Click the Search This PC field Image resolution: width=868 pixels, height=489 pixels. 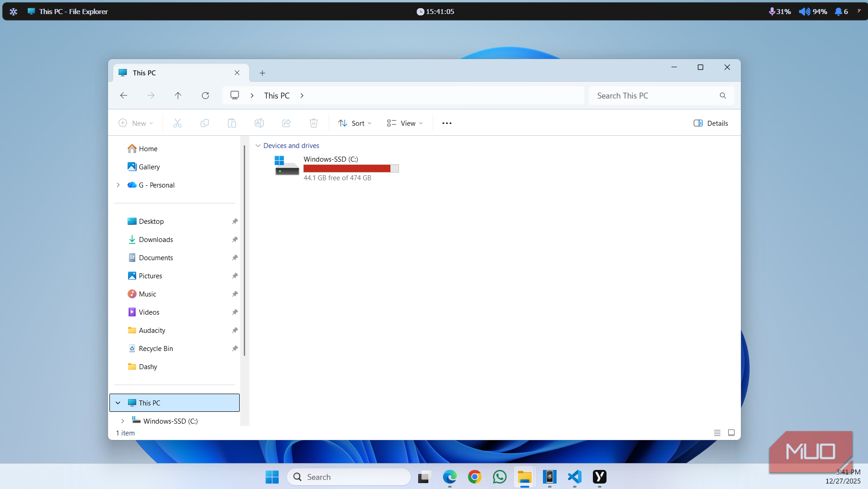pos(661,95)
